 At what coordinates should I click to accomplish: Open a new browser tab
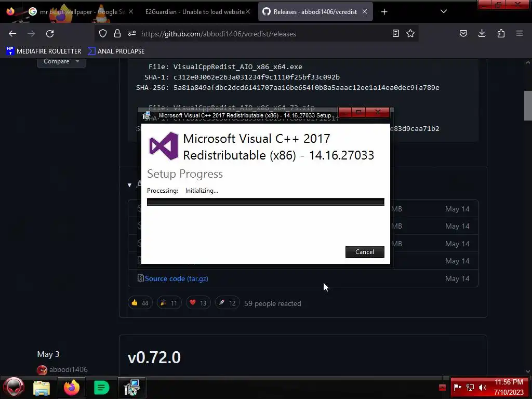pyautogui.click(x=384, y=12)
